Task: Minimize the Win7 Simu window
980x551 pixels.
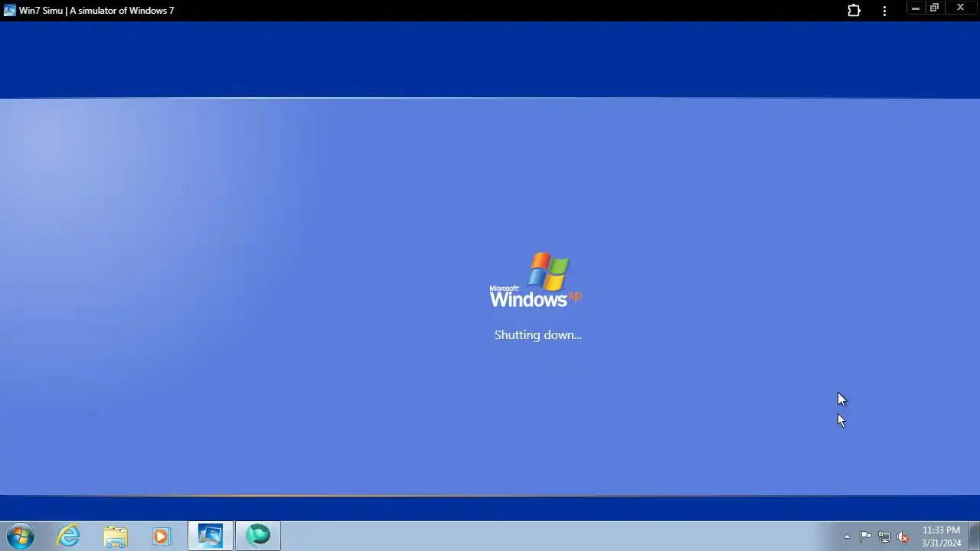Action: pos(915,8)
